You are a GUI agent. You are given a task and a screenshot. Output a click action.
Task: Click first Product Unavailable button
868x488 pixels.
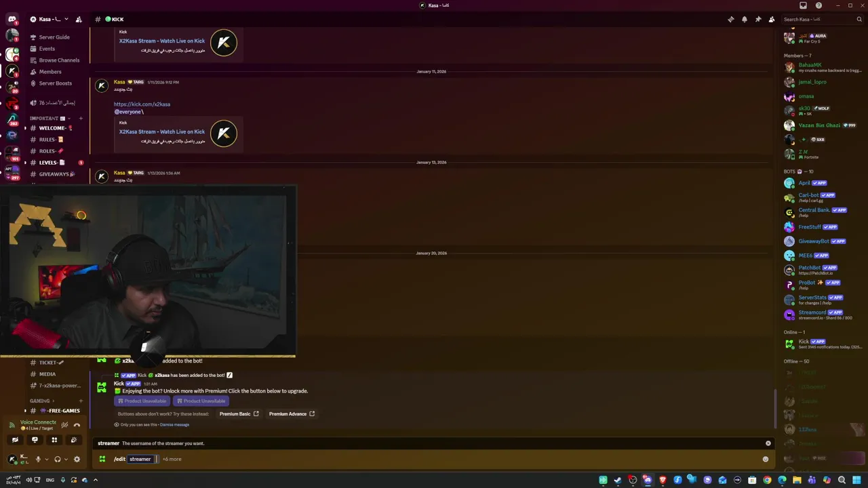(142, 401)
